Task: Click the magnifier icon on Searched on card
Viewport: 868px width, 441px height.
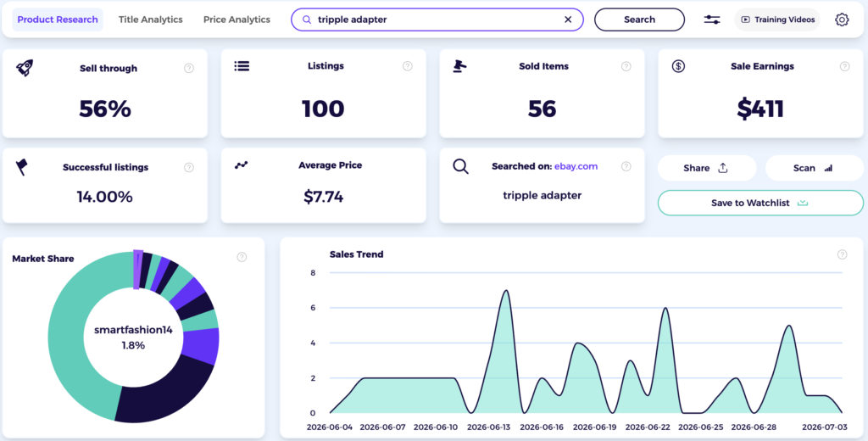Action: tap(460, 166)
